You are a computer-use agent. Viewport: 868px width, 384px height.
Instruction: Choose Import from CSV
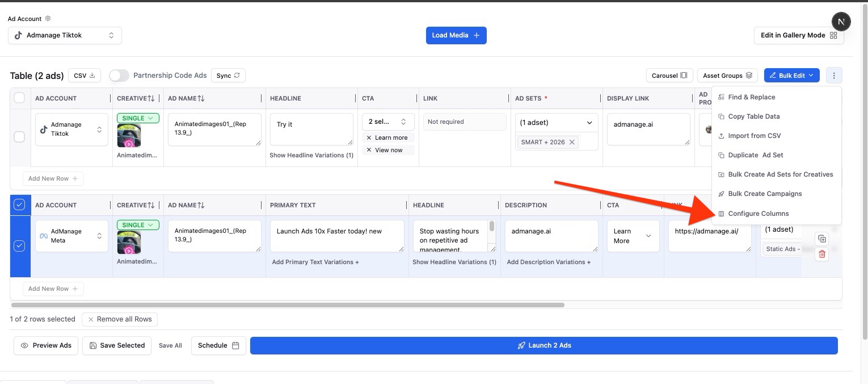pyautogui.click(x=777, y=136)
